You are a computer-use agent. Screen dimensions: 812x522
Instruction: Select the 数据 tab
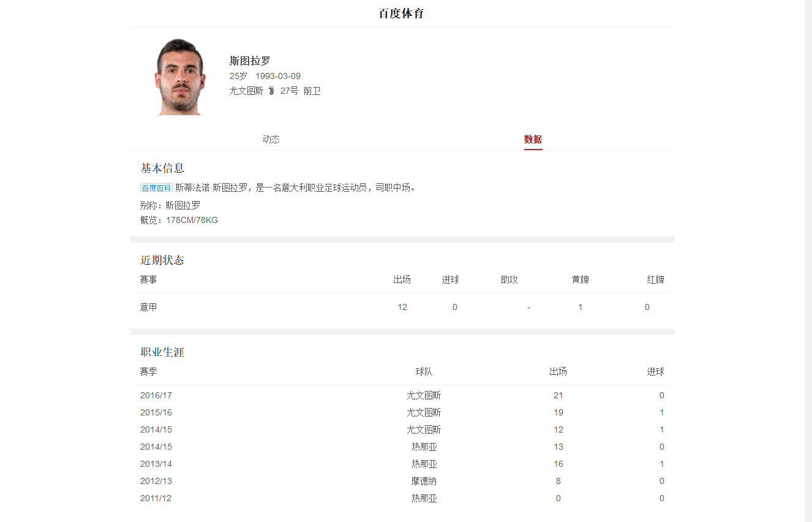click(x=533, y=139)
